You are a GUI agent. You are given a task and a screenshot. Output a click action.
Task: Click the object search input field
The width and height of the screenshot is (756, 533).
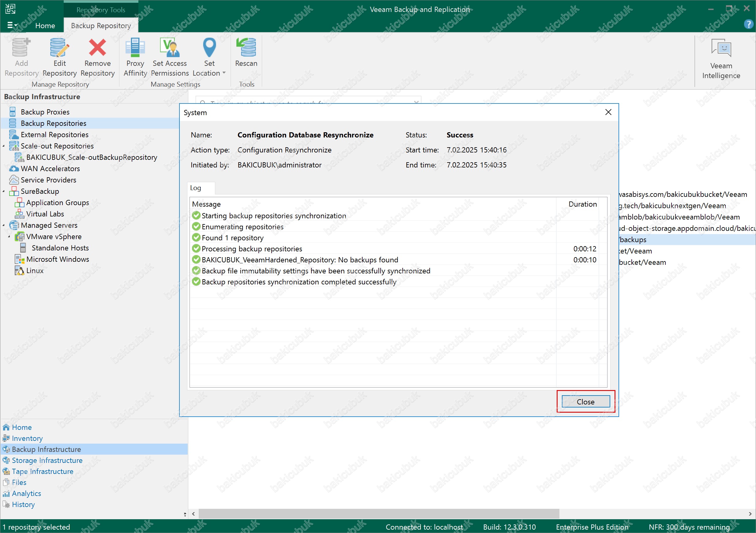click(x=308, y=100)
